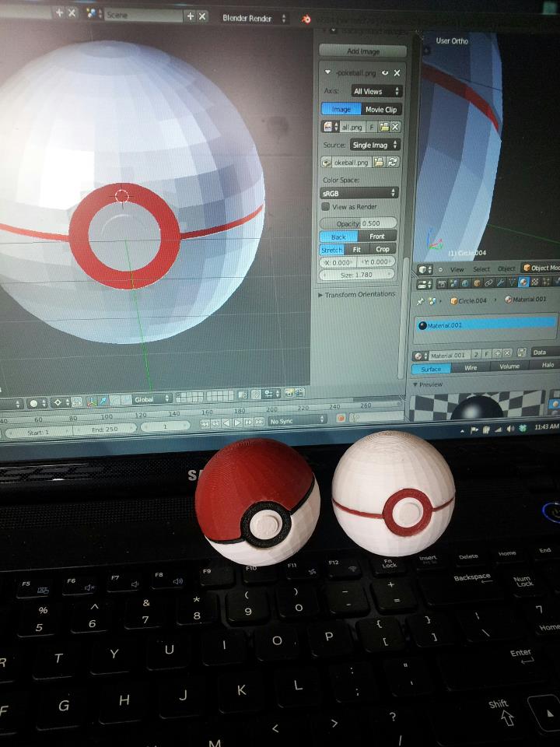Click the Opacity 0.500 slider
The height and width of the screenshot is (747, 560).
[358, 223]
